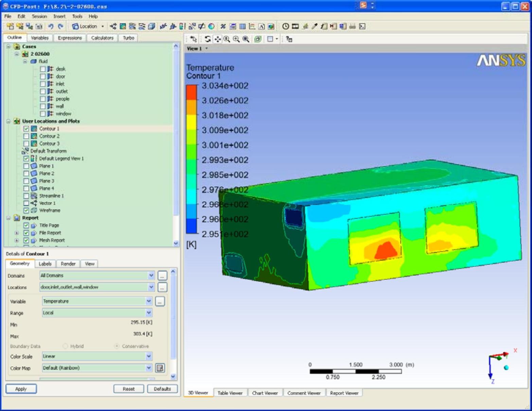This screenshot has height=411, width=532.
Task: Click the red band on temperature legend
Action: click(x=191, y=92)
